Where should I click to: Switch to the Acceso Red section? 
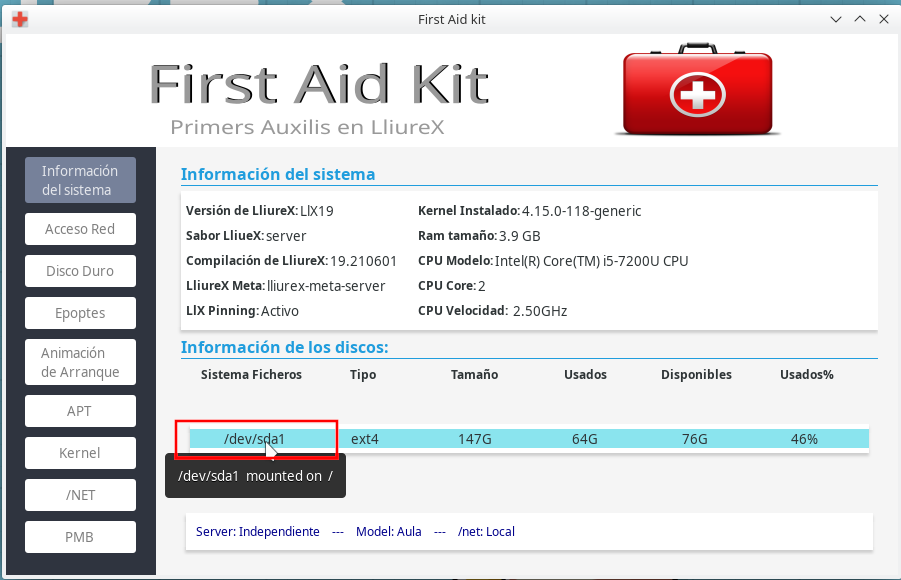[x=80, y=229]
